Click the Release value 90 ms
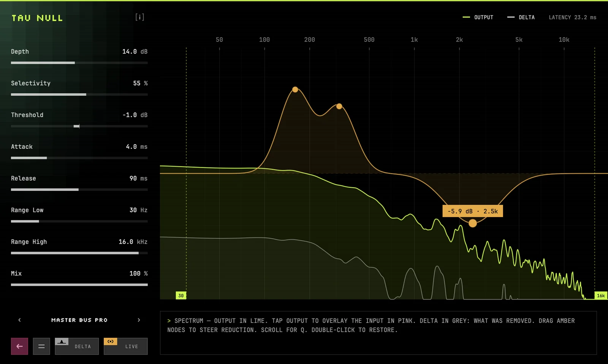 pyautogui.click(x=138, y=178)
